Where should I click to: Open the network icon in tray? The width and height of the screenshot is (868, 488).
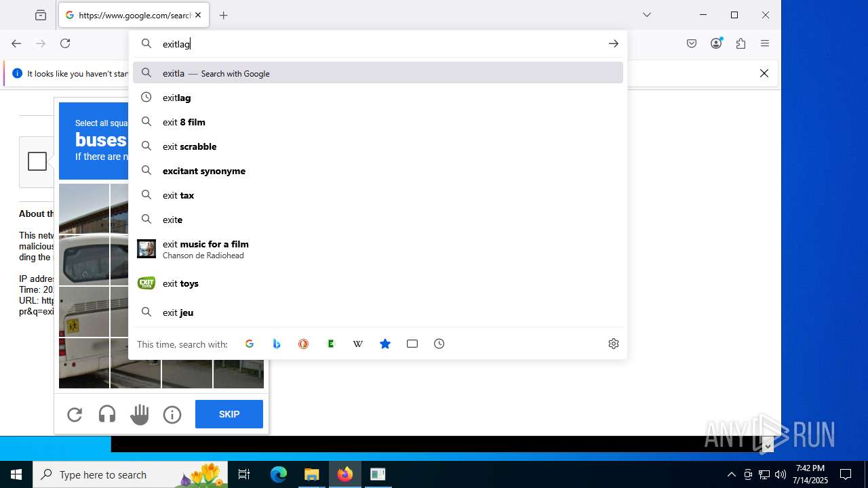(764, 474)
